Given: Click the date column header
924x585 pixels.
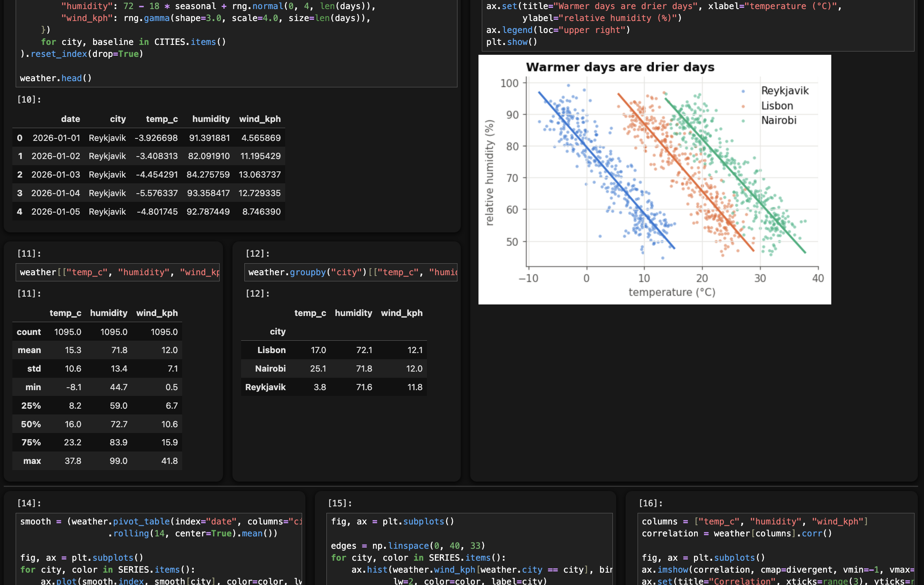Looking at the screenshot, I should pyautogui.click(x=70, y=119).
